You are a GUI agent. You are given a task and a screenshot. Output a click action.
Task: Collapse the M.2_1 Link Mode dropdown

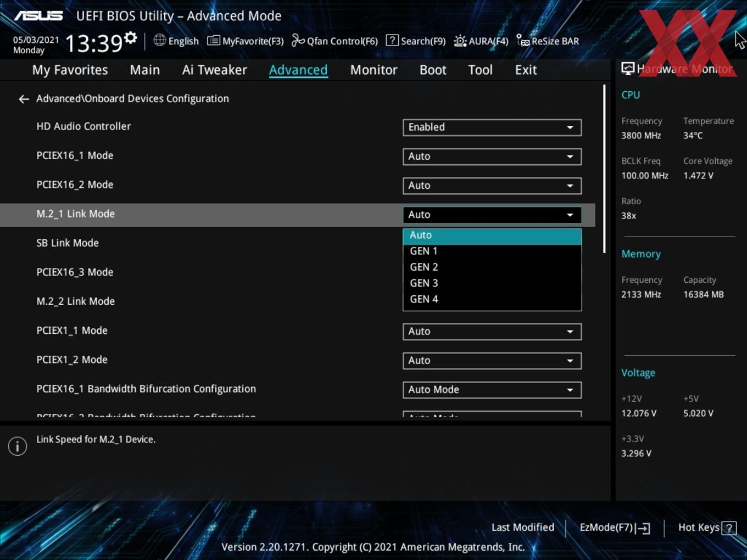pyautogui.click(x=492, y=215)
